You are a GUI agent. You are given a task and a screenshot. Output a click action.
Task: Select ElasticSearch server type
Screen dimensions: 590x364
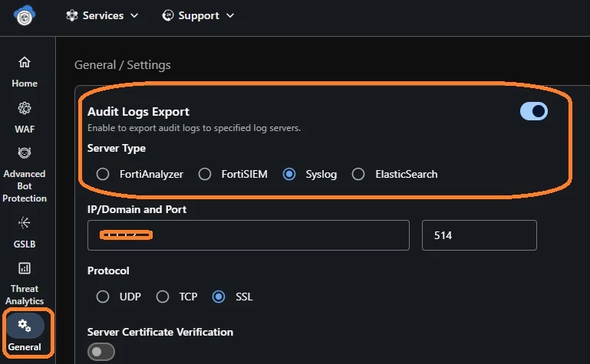(x=358, y=174)
